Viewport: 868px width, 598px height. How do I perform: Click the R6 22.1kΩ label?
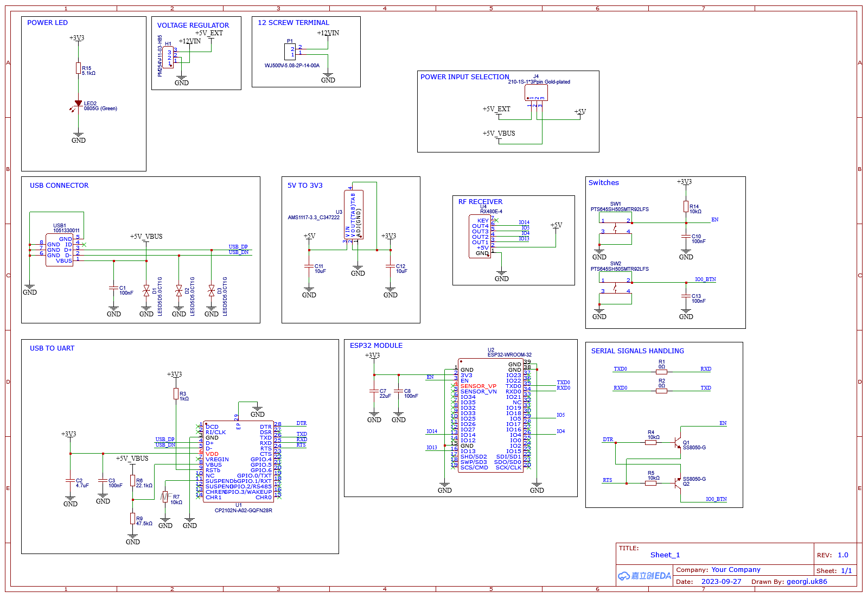click(144, 484)
